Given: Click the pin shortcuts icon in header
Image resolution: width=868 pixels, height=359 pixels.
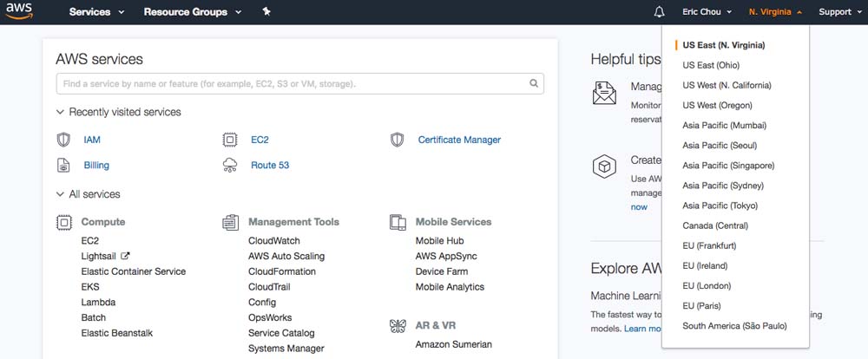Looking at the screenshot, I should [266, 12].
